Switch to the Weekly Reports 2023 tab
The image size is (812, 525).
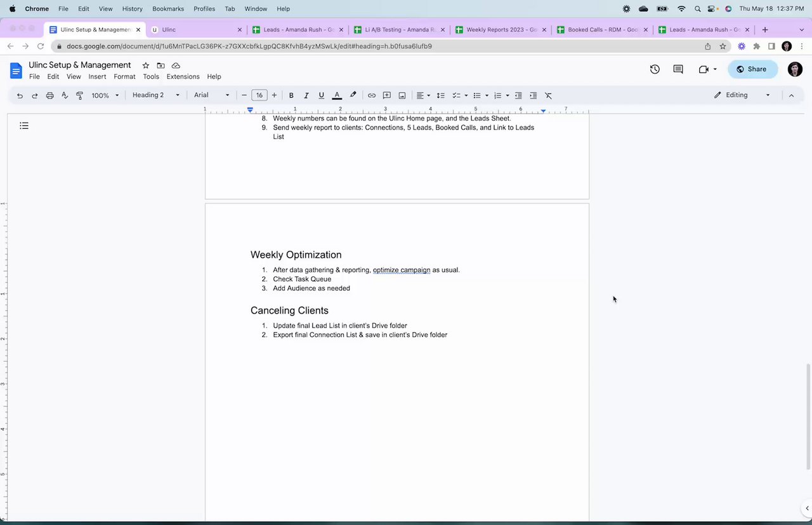(501, 29)
